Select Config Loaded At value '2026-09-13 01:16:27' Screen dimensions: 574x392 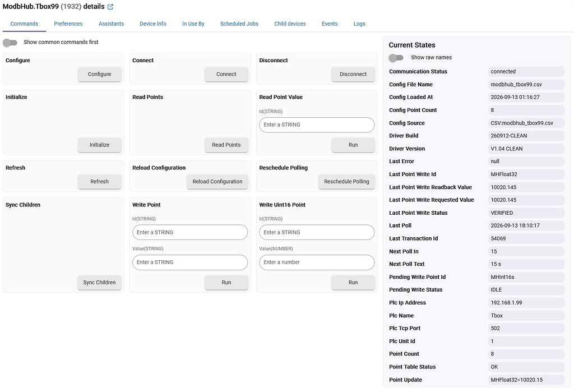click(526, 97)
